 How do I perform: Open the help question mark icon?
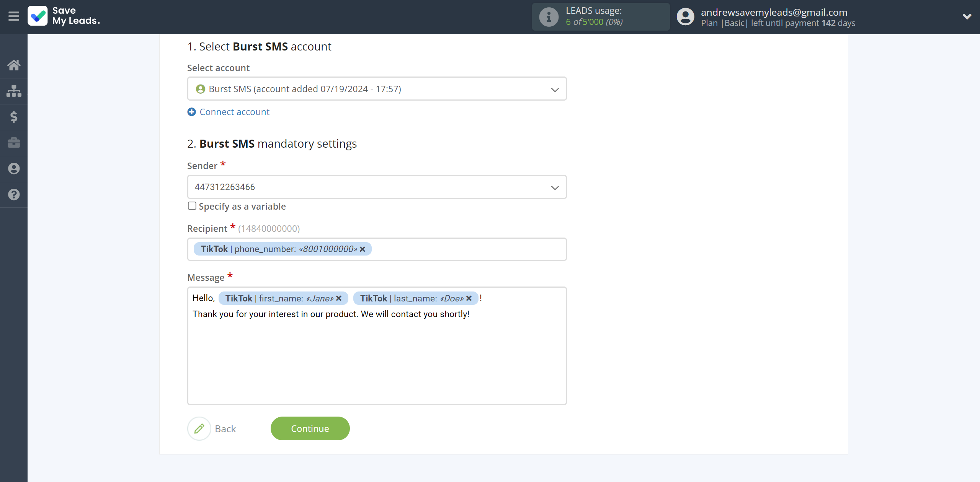point(14,195)
